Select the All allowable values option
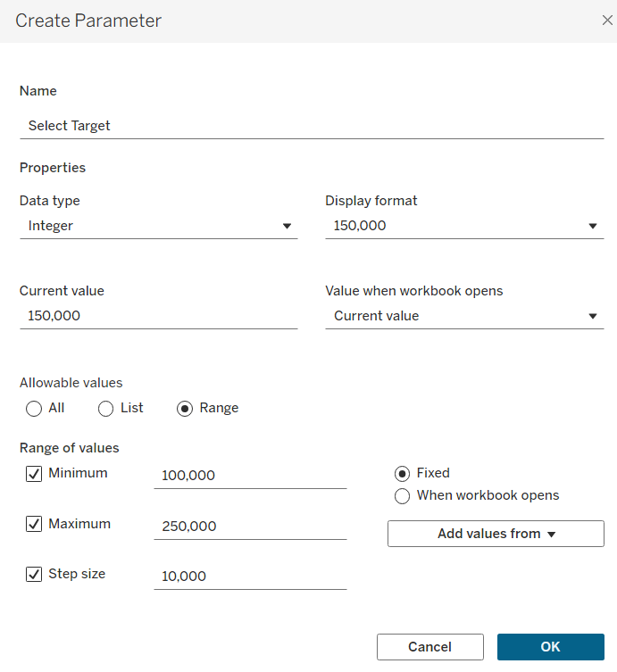617x672 pixels. [34, 409]
